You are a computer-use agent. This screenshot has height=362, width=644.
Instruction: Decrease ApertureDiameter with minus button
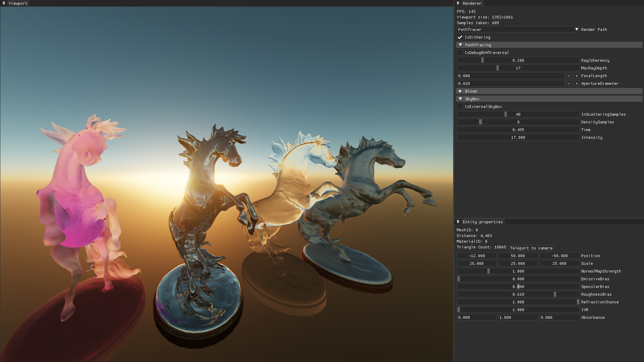tap(569, 83)
